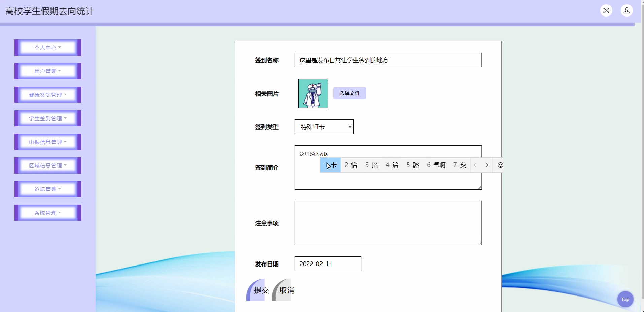
Task: Go to next IME candidate page arrow
Action: 487,165
